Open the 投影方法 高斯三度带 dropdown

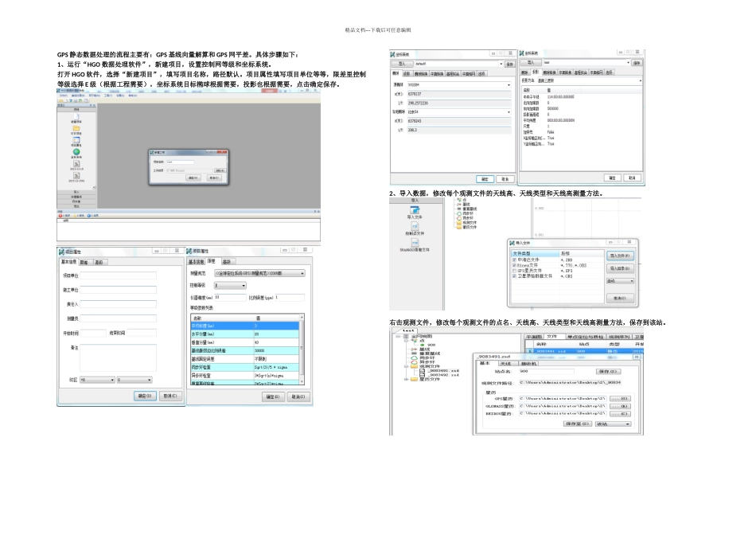click(x=590, y=80)
